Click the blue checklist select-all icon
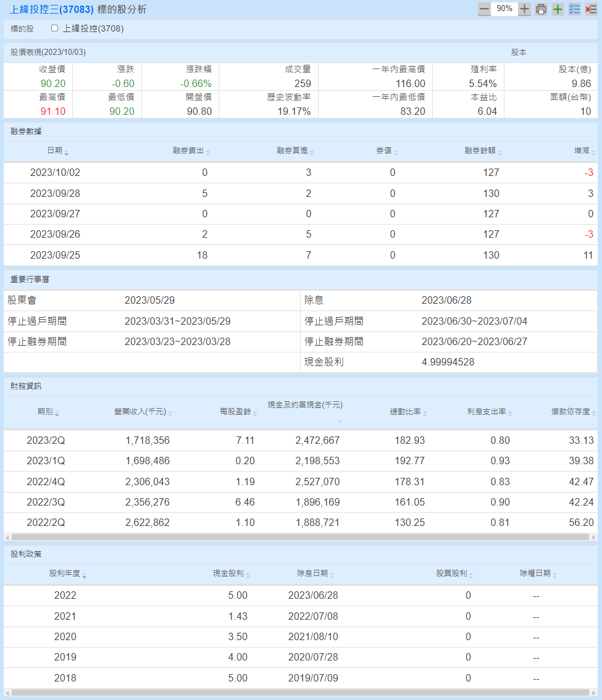The height and width of the screenshot is (700, 602). click(x=574, y=9)
